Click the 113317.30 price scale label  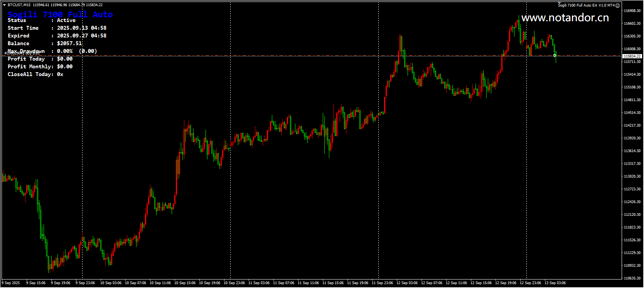[632, 164]
